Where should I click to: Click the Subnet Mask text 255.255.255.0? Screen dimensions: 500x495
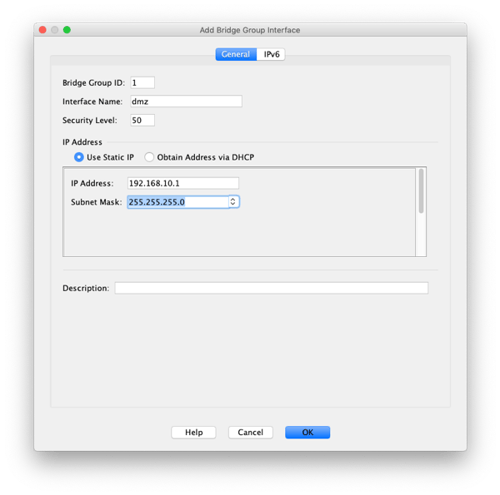click(157, 202)
